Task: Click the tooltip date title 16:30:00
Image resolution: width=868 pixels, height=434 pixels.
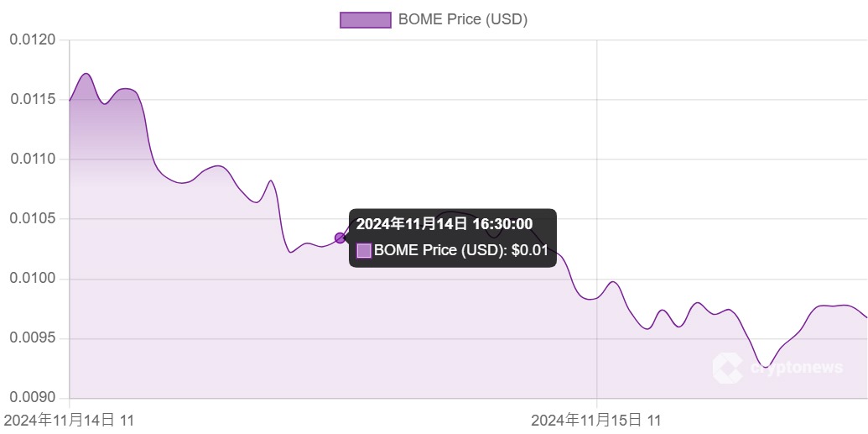Action: point(444,224)
